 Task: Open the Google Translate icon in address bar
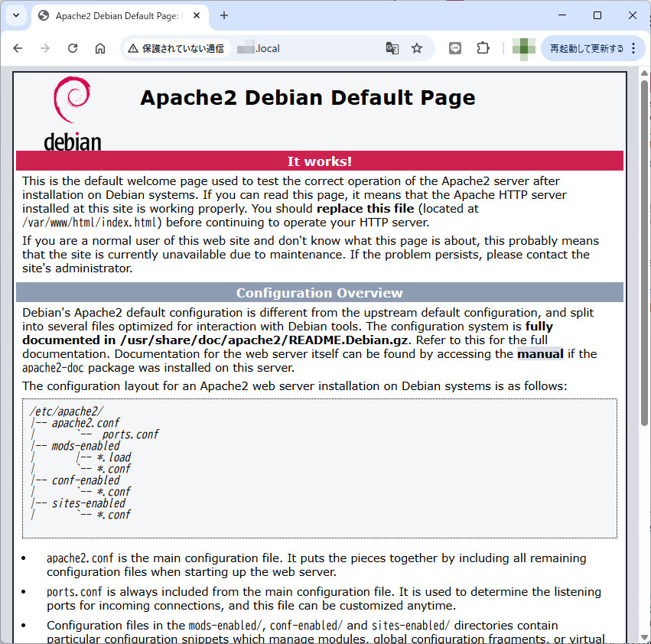(392, 49)
